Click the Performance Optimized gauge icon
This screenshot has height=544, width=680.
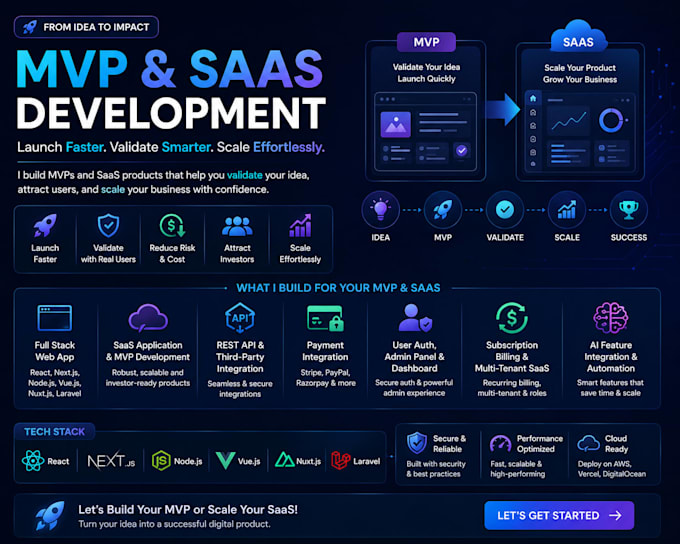[500, 444]
